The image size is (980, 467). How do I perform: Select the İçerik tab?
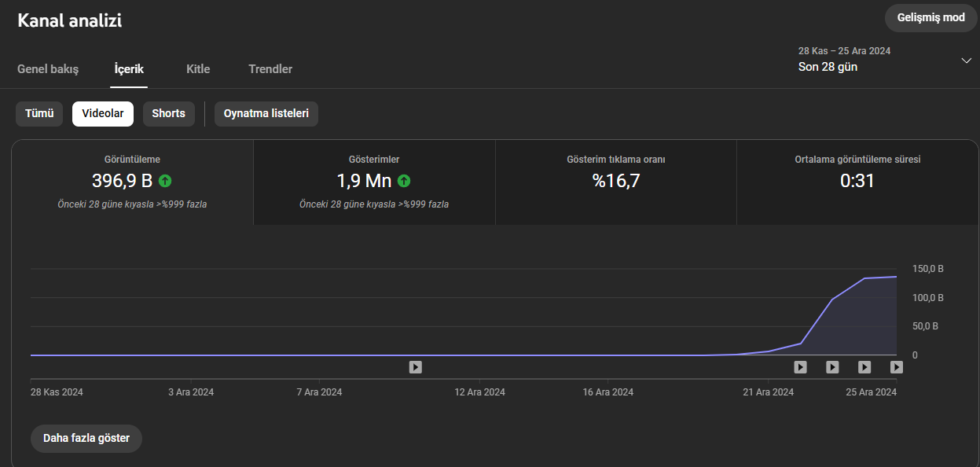[129, 69]
